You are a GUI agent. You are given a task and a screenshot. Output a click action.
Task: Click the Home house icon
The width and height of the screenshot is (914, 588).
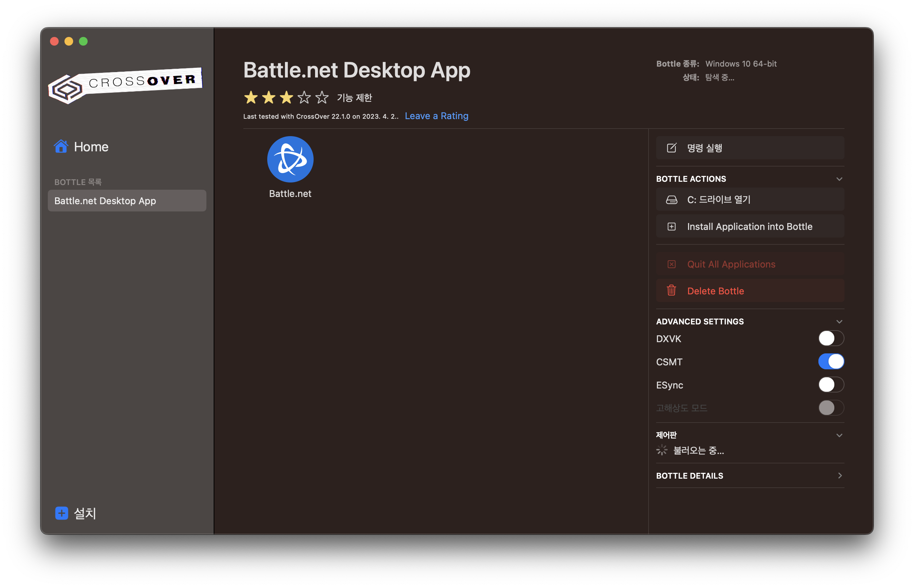tap(61, 147)
